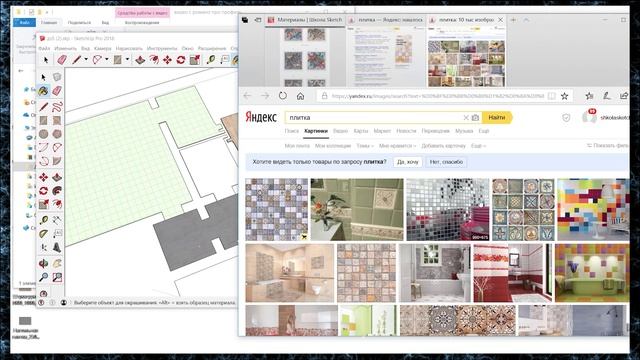The height and width of the screenshot is (360, 640).
Task: Open SketchUp Окно menu
Action: (188, 48)
